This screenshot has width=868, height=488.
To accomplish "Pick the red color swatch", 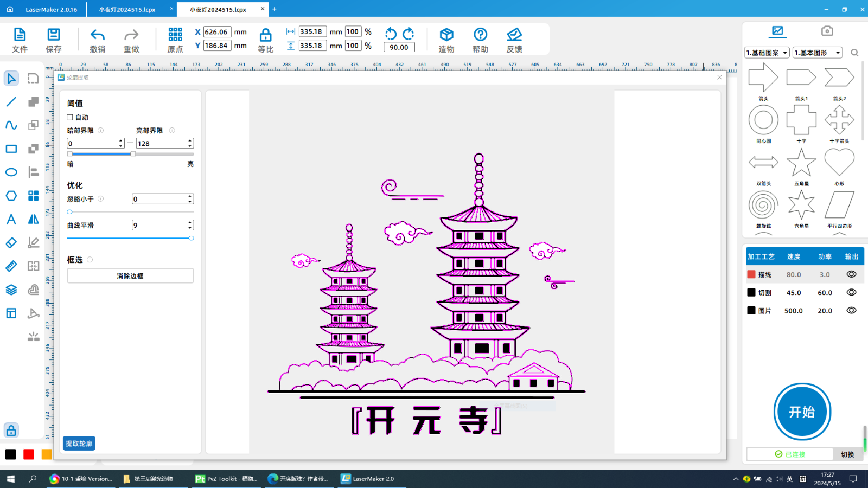I will (x=29, y=454).
